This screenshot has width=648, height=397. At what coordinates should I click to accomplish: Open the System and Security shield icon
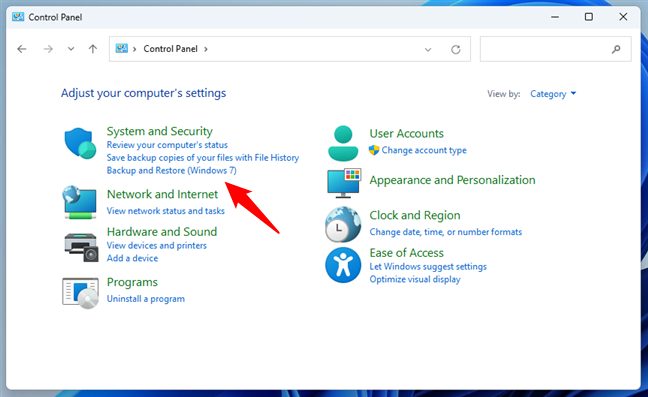[80, 143]
